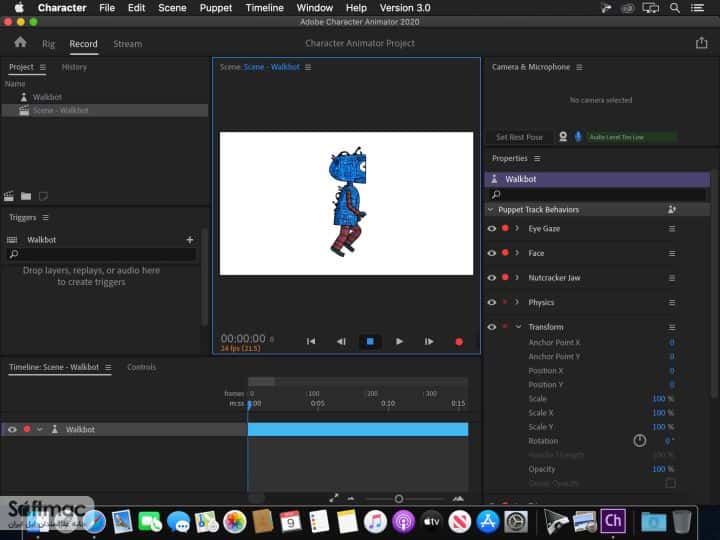Open Spotlight search in menu bar

pyautogui.click(x=675, y=8)
